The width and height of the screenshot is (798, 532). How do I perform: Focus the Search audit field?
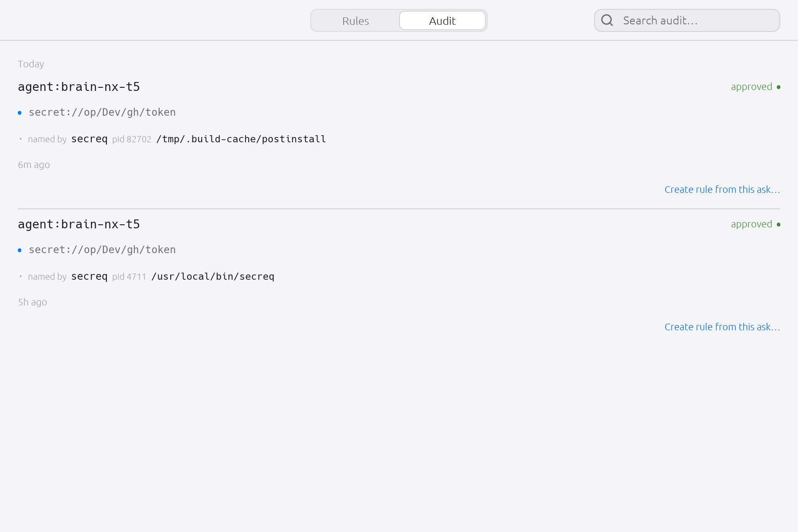point(687,20)
